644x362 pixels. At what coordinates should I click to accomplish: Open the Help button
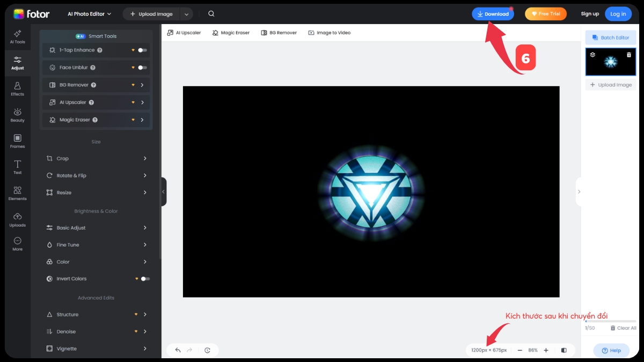(x=611, y=350)
